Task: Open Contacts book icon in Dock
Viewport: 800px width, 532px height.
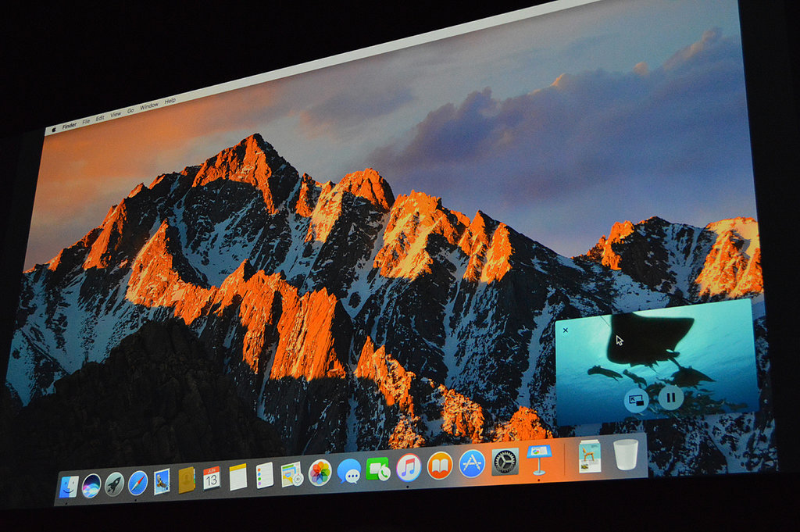Action: (x=187, y=480)
